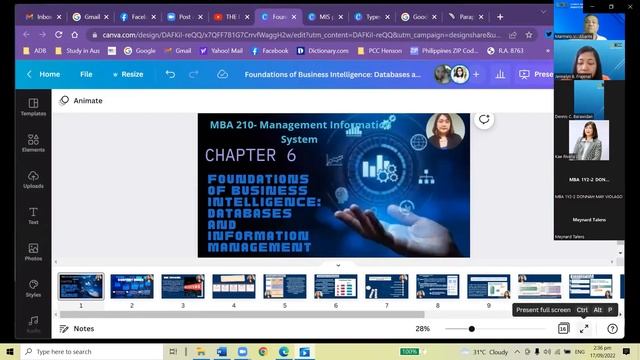The image size is (640, 360).
Task: Open the Notes panel
Action: tap(77, 329)
